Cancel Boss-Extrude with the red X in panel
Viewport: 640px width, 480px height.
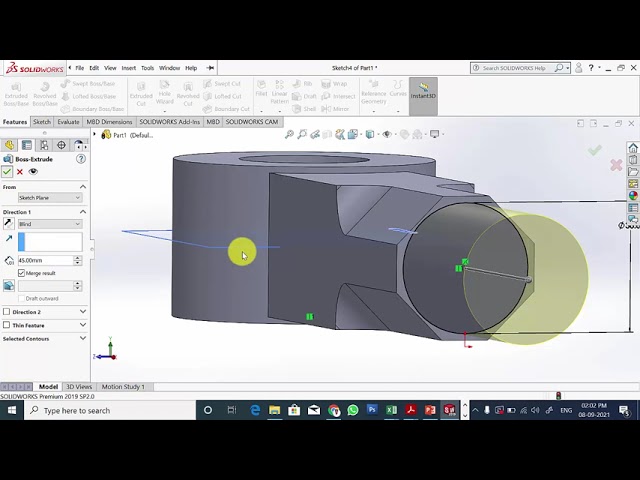[x=20, y=172]
